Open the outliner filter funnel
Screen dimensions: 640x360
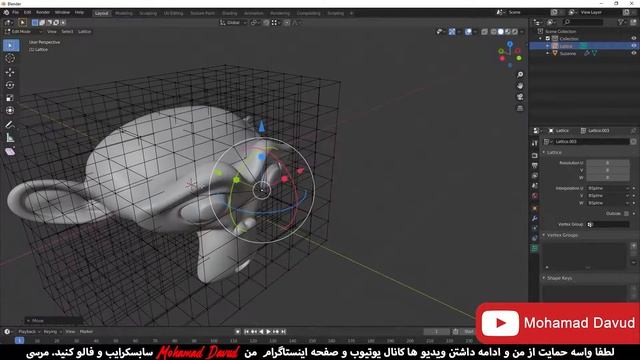[621, 22]
